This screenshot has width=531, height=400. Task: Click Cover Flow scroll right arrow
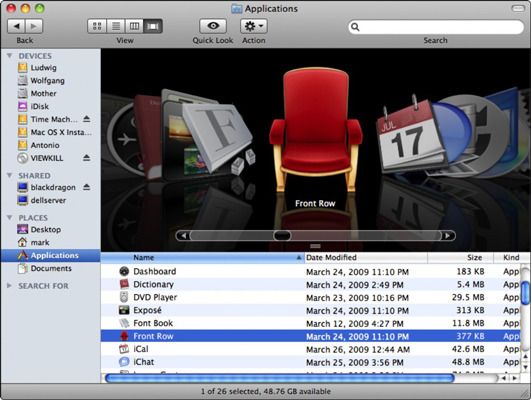coord(448,235)
